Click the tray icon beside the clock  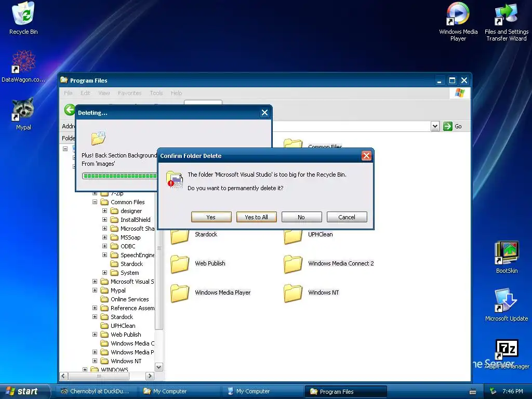pyautogui.click(x=493, y=391)
